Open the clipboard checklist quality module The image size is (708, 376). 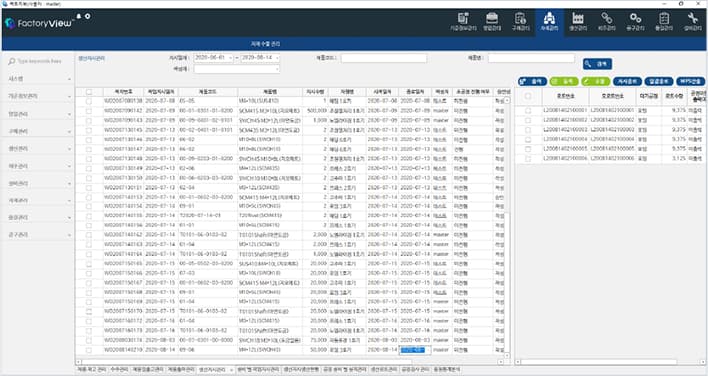click(664, 21)
